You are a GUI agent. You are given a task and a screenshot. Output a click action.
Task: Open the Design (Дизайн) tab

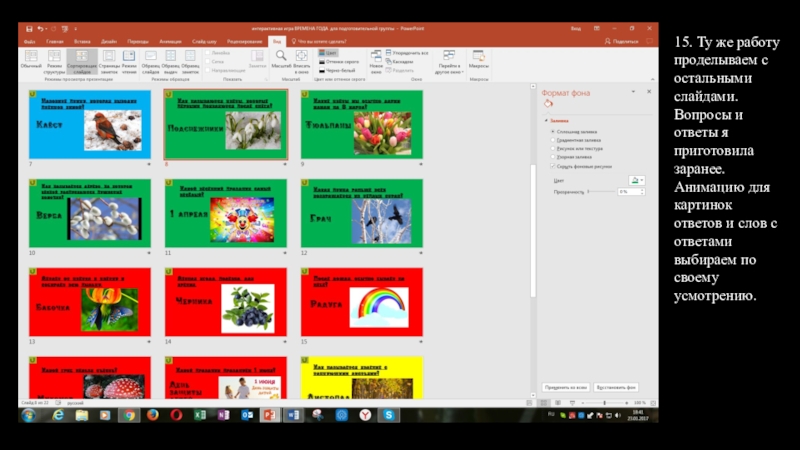click(109, 42)
